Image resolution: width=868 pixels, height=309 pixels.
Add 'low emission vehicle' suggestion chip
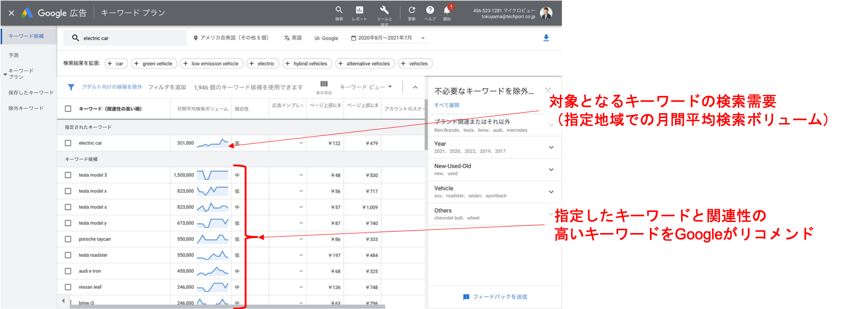[212, 64]
